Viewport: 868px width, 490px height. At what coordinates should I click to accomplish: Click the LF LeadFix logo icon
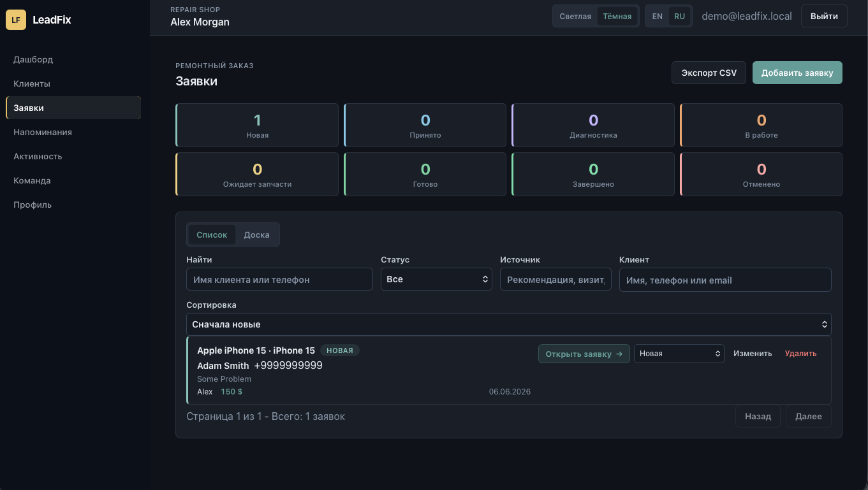tap(16, 20)
